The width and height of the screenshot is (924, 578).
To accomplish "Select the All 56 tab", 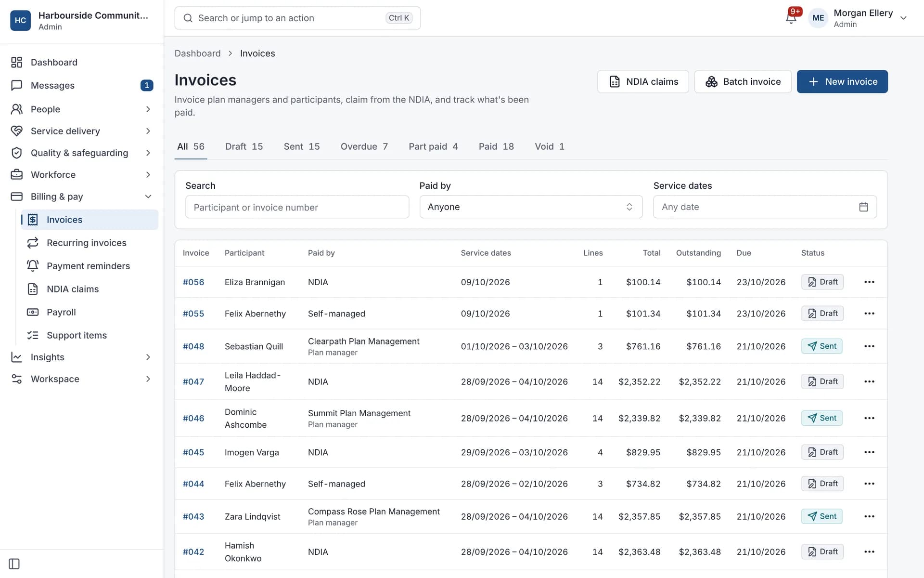I will (191, 146).
